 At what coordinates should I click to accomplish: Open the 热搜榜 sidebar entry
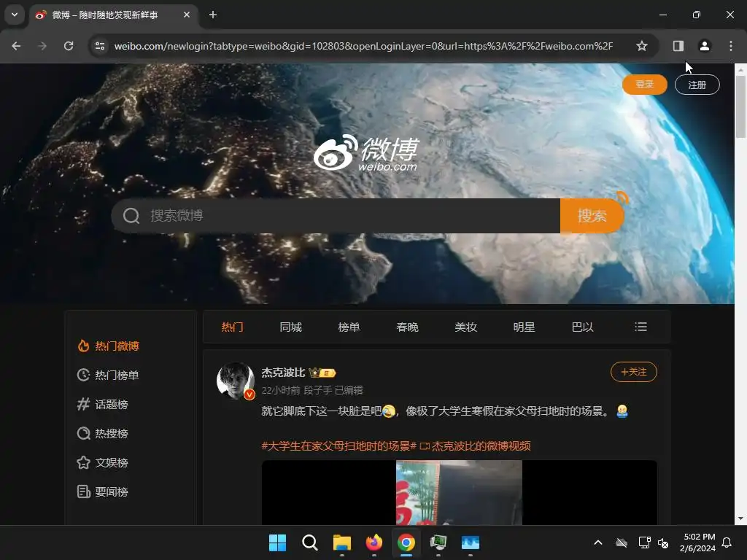click(x=102, y=433)
